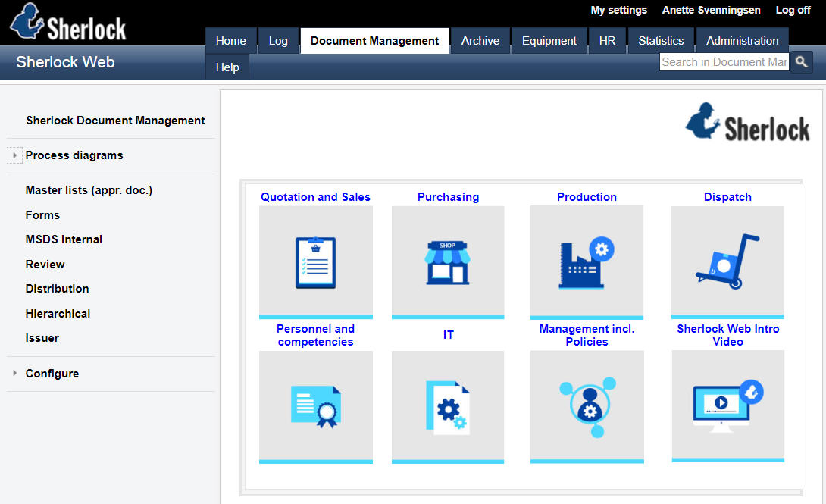Screen dimensions: 826x504
Task: Open the Purchasing shop icon
Action: pyautogui.click(x=448, y=262)
